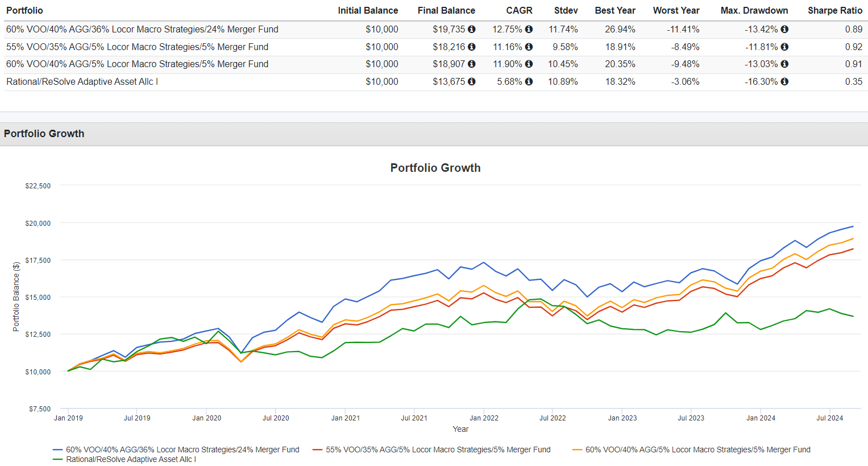The height and width of the screenshot is (466, 868).
Task: Click the Sharpe Ratio column header
Action: tap(835, 10)
